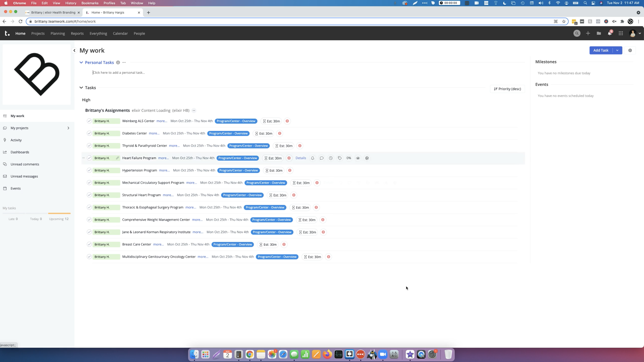Click the add personal task input field
The image size is (644, 362).
119,73
